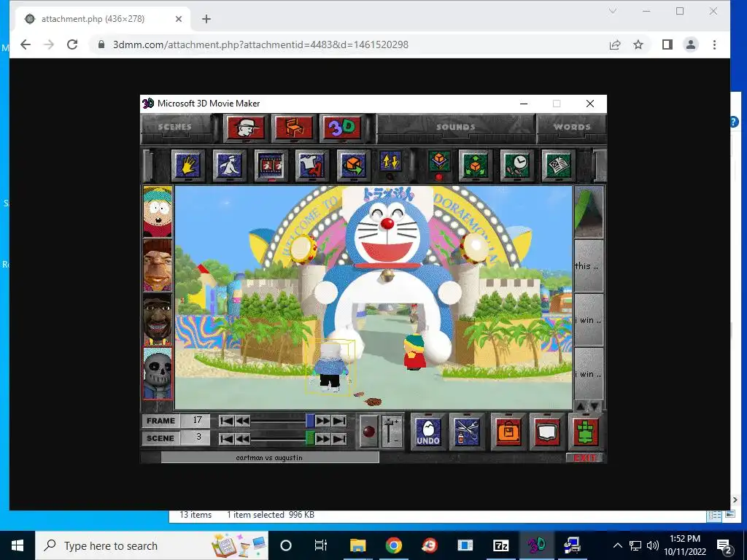747x560 pixels.
Task: Step back one frame with the Frame rewind arrows
Action: pyautogui.click(x=242, y=421)
